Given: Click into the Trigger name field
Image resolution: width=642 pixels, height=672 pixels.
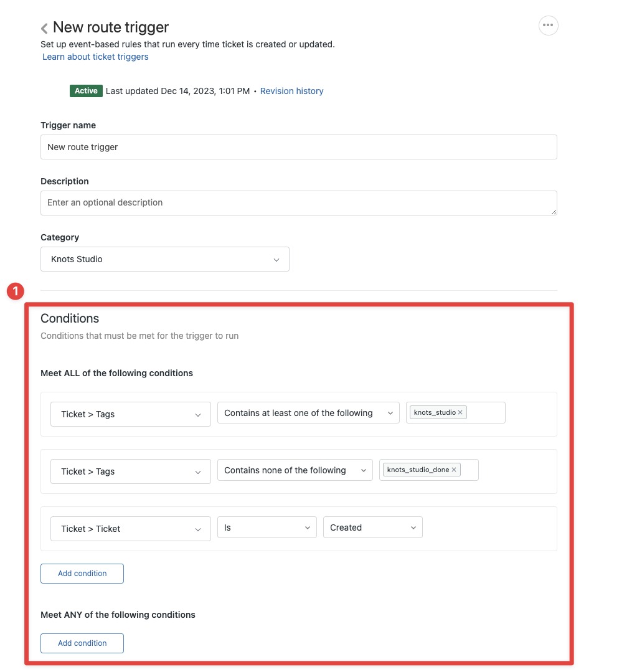Looking at the screenshot, I should pyautogui.click(x=299, y=147).
